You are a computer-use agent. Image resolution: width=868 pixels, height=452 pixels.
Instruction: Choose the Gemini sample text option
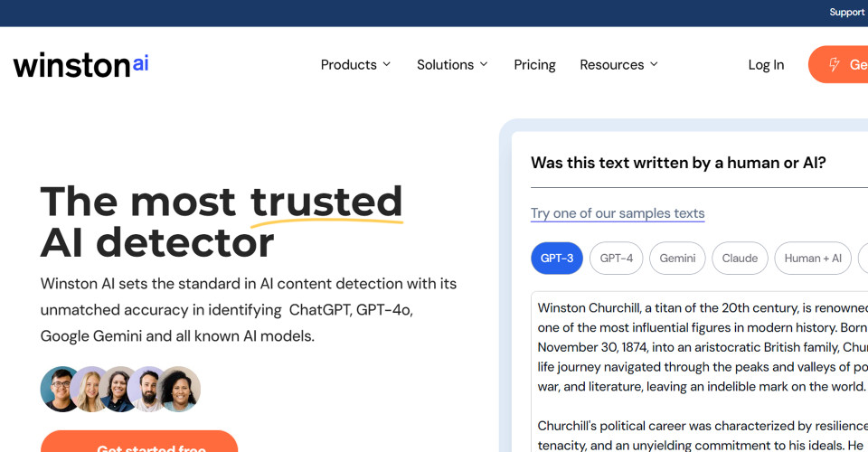click(x=677, y=259)
